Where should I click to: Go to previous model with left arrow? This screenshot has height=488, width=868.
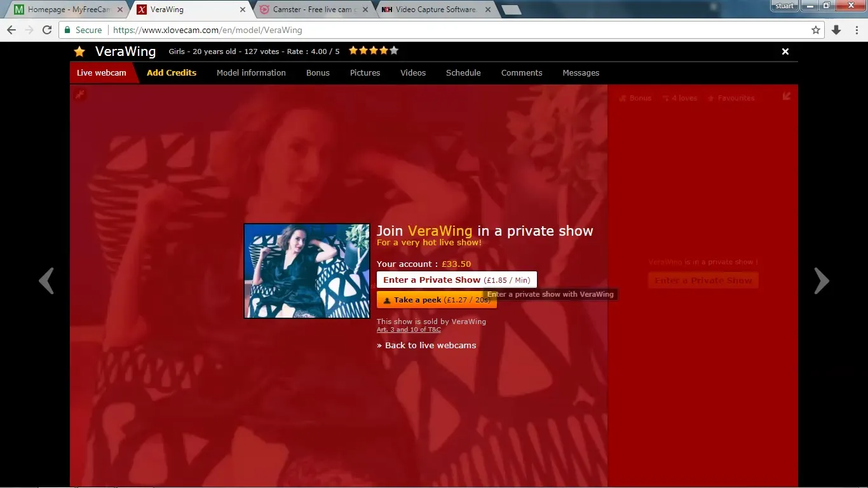pyautogui.click(x=46, y=280)
